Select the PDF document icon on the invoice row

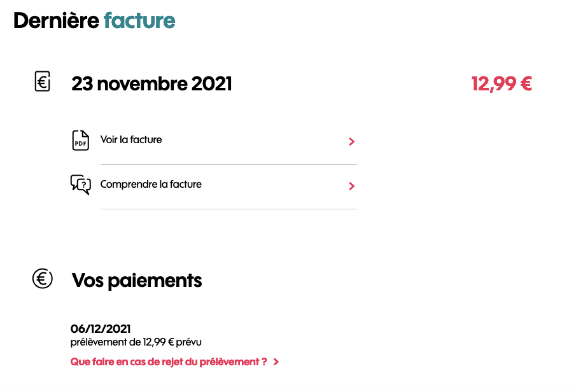pos(80,141)
